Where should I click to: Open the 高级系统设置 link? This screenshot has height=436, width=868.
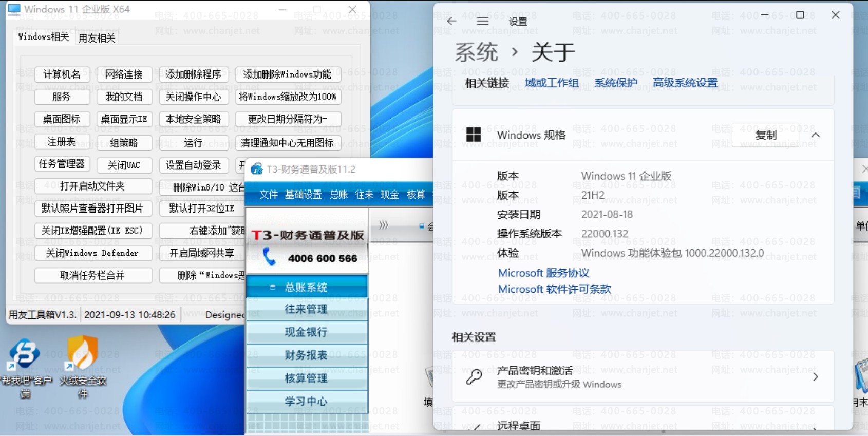pos(685,83)
